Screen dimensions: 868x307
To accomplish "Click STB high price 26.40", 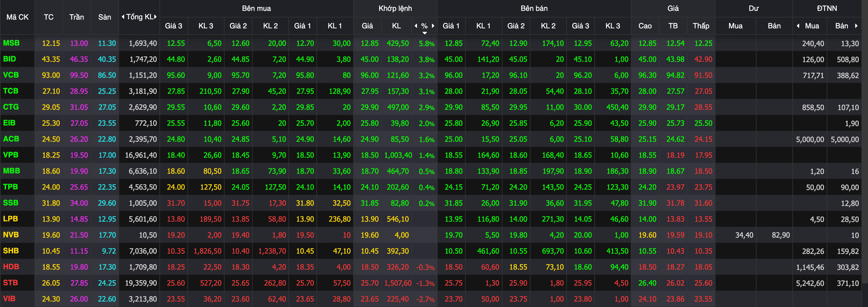I will pyautogui.click(x=647, y=283).
